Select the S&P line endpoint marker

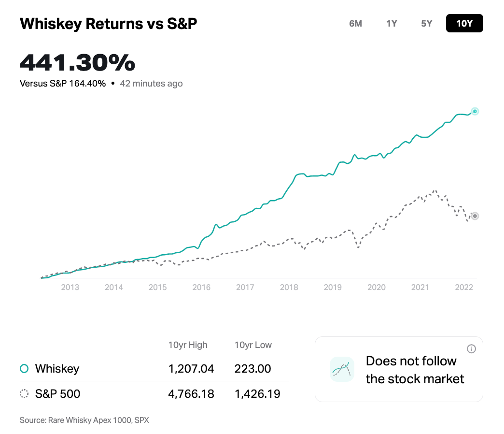(475, 216)
